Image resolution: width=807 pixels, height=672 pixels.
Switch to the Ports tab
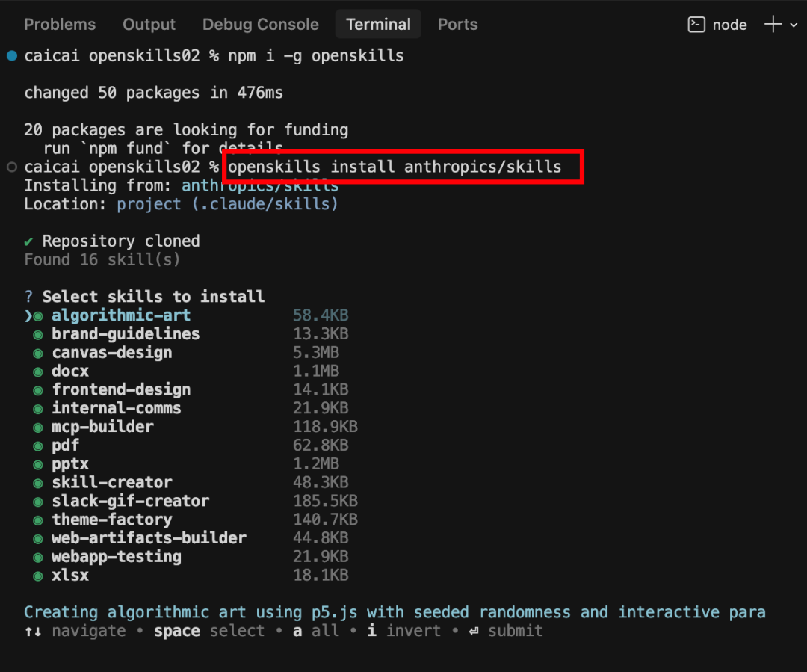point(457,24)
